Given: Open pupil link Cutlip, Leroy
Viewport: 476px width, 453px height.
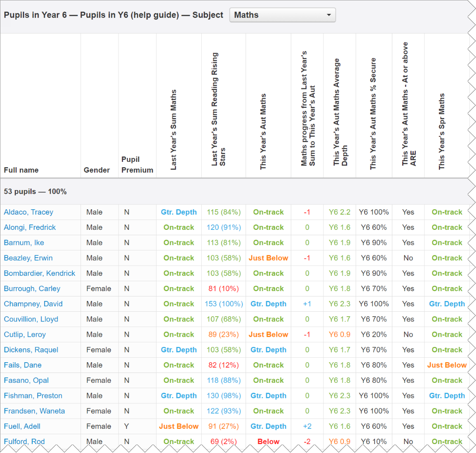Looking at the screenshot, I should point(25,334).
